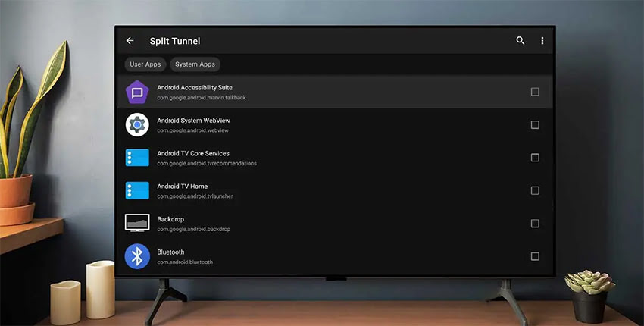Switch to the System Apps tab
This screenshot has width=644, height=326.
click(195, 64)
